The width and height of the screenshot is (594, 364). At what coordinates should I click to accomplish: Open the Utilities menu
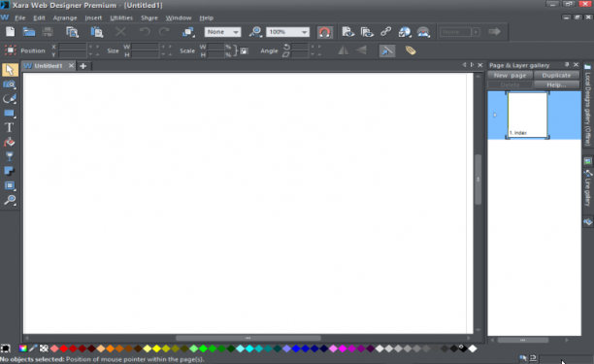tap(121, 17)
